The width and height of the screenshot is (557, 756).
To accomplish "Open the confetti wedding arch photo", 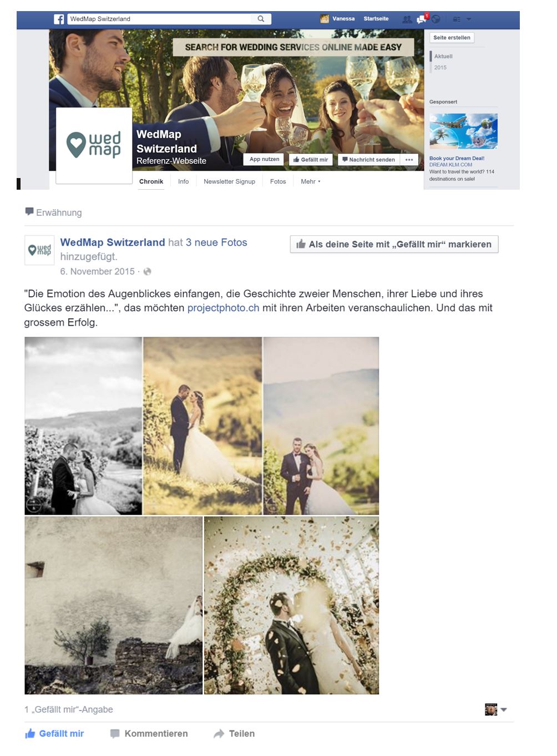I will pyautogui.click(x=291, y=606).
